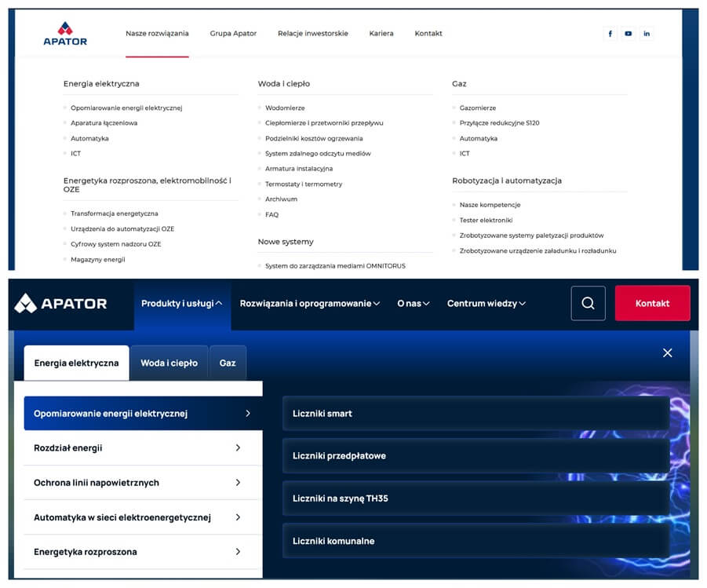Open search via magnifier icon

pos(588,303)
